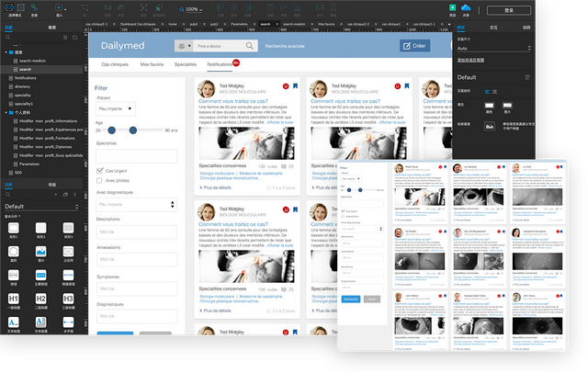Select the H3 heading widget
The height and width of the screenshot is (373, 588).
[x=68, y=299]
